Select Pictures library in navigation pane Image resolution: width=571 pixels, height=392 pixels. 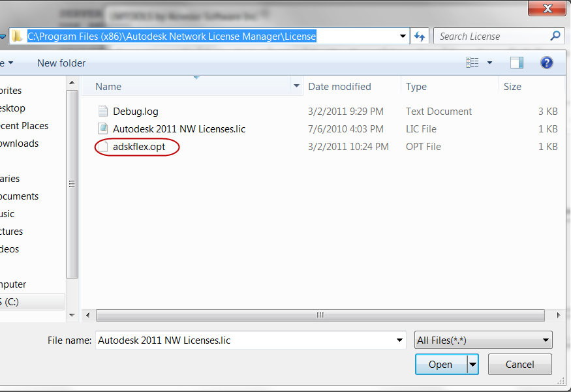pos(11,232)
